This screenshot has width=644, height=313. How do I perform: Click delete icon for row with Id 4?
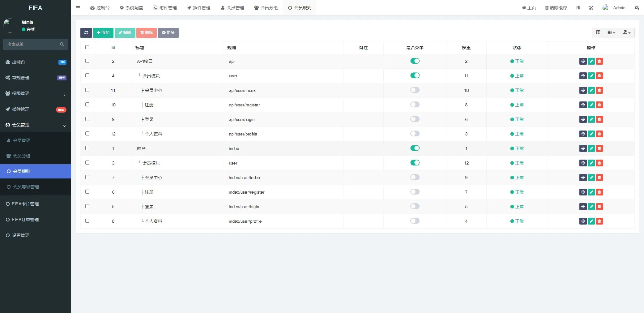pyautogui.click(x=599, y=76)
